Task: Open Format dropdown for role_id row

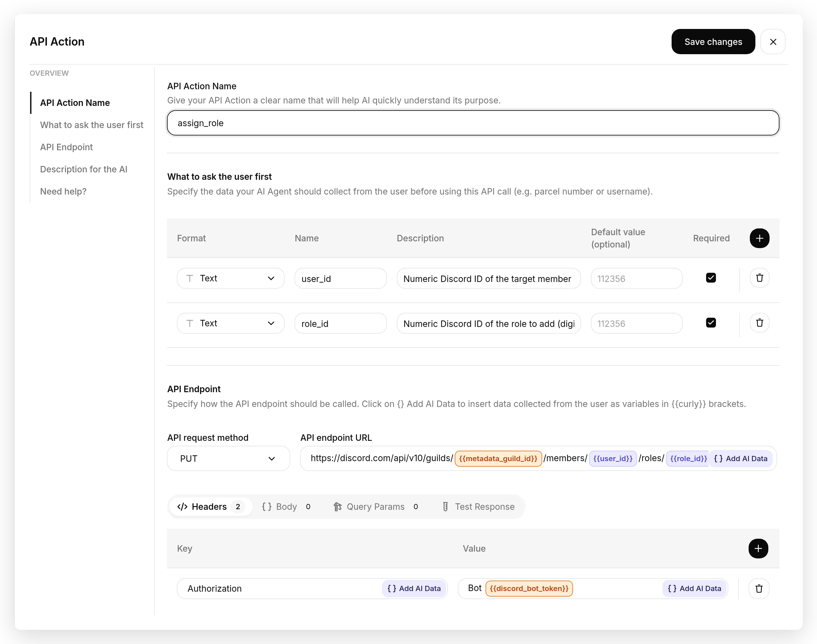Action: click(x=230, y=323)
